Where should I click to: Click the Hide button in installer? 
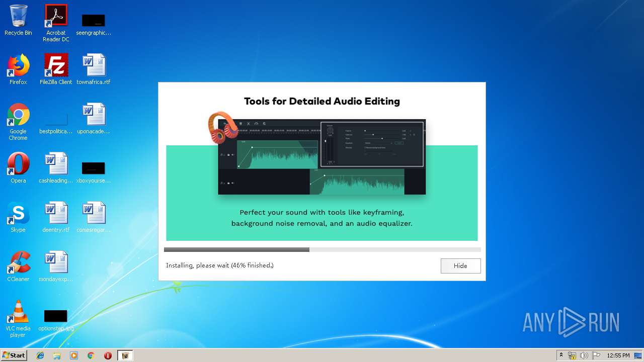pyautogui.click(x=460, y=266)
